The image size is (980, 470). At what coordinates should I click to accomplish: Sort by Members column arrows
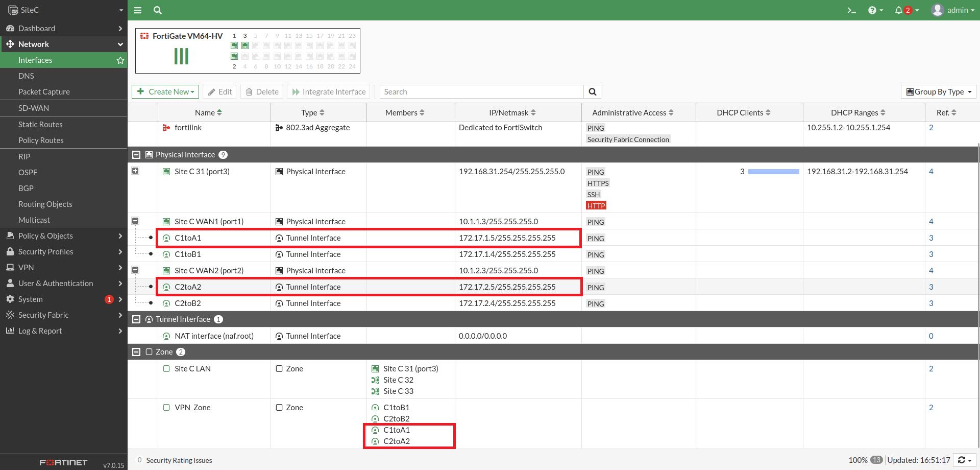422,113
